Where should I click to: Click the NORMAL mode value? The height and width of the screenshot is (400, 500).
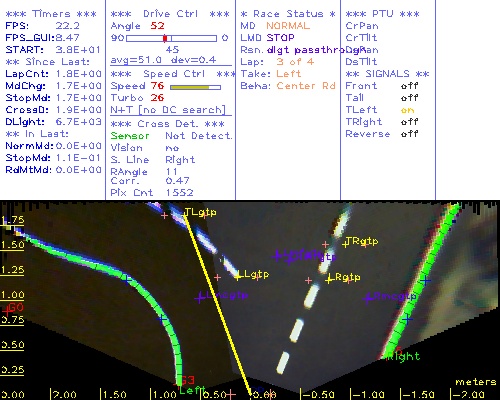[288, 26]
